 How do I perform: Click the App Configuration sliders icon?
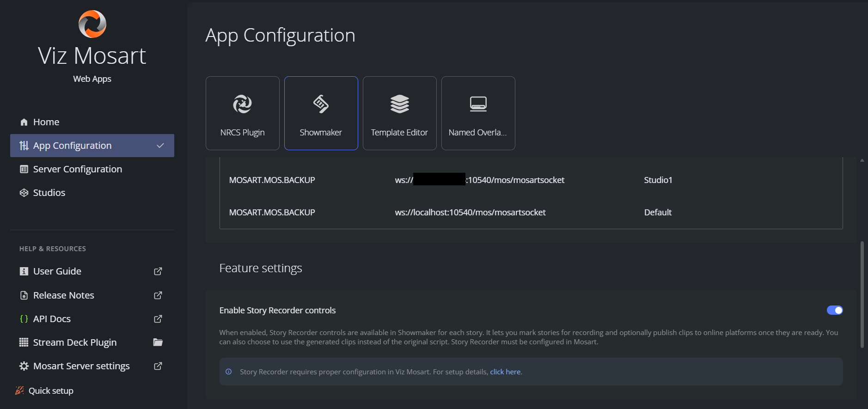[24, 146]
